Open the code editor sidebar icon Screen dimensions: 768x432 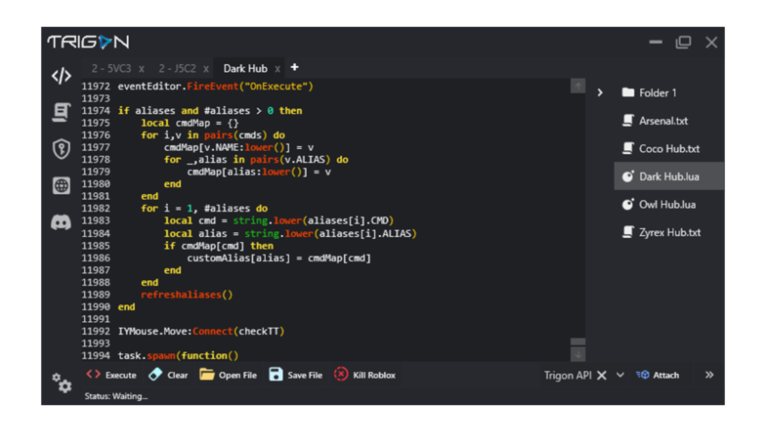point(61,76)
